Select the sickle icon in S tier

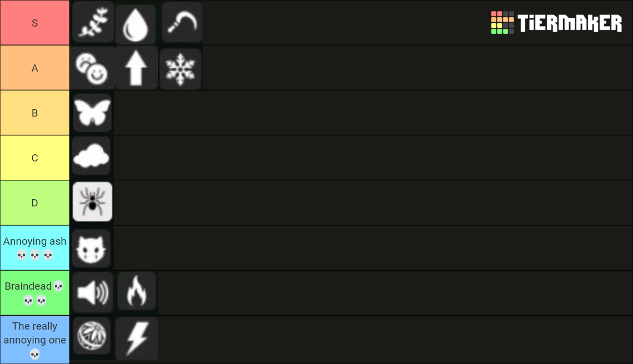pyautogui.click(x=180, y=23)
